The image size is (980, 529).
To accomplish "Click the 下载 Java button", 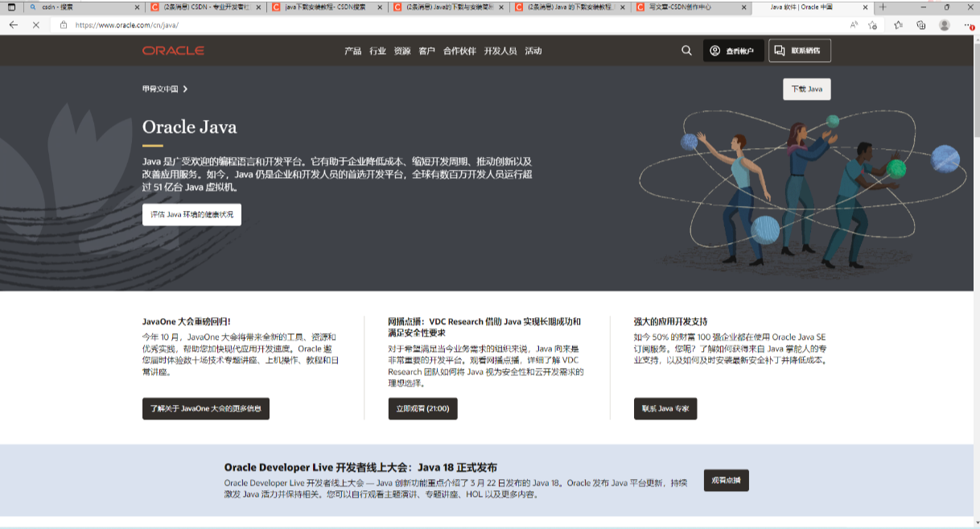I will (x=807, y=89).
